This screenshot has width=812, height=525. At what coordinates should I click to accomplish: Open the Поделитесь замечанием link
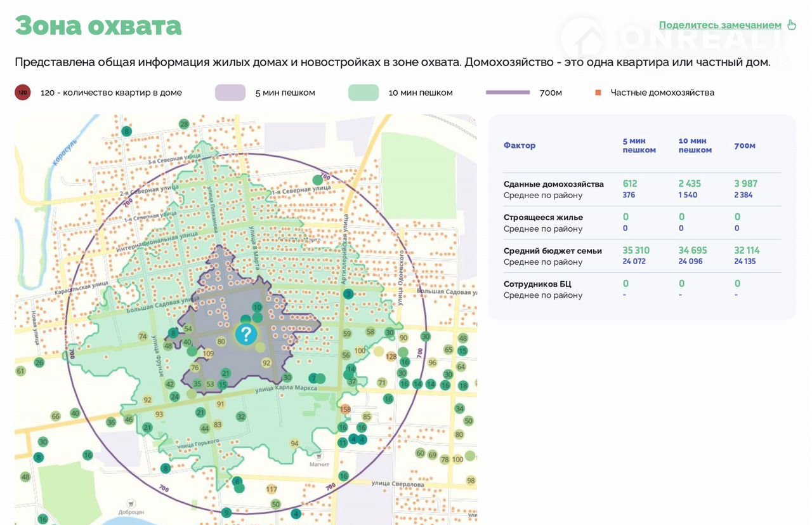pos(720,25)
